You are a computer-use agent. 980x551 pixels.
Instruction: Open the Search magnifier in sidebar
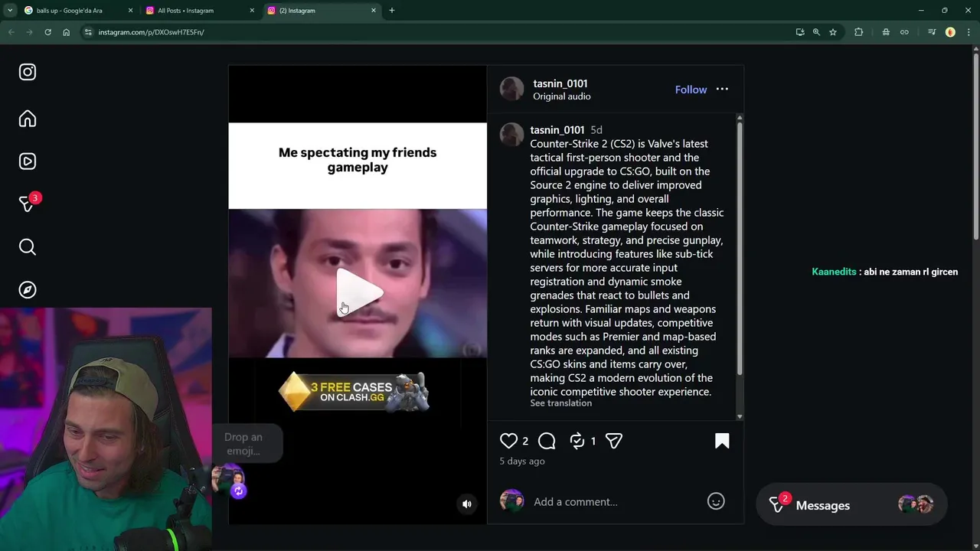[x=28, y=246]
